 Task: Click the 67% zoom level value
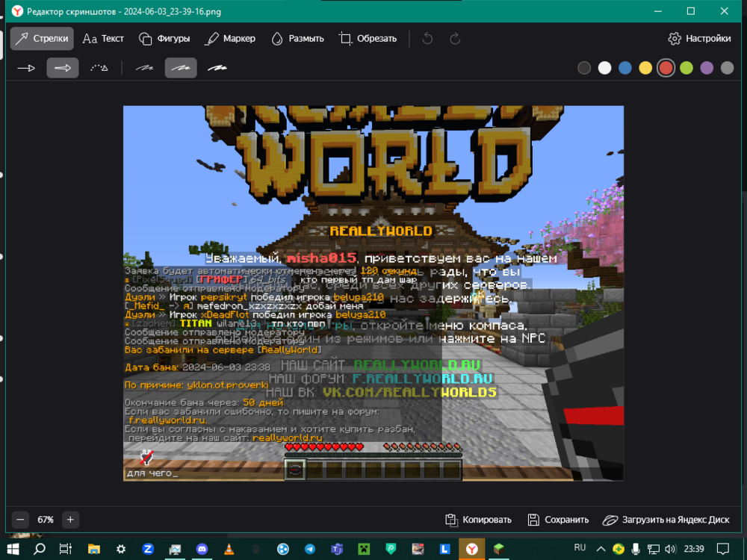click(46, 520)
